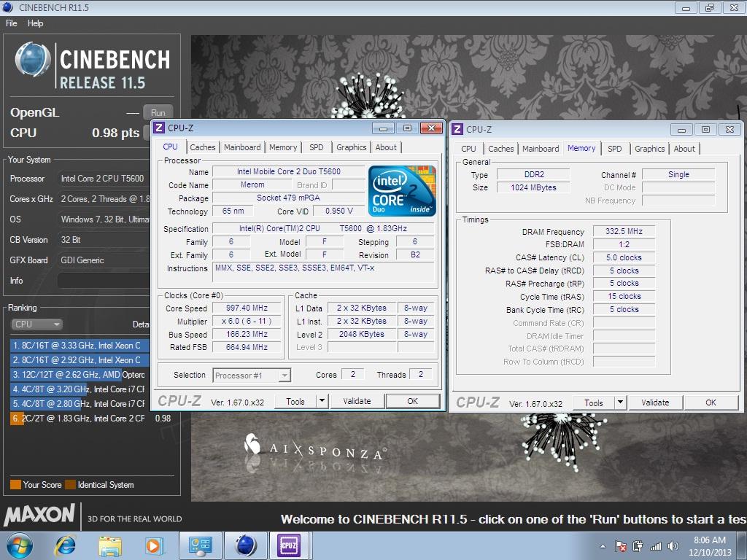The width and height of the screenshot is (747, 560).
Task: Switch to Mainboard tab in left CPU-Z
Action: click(242, 147)
